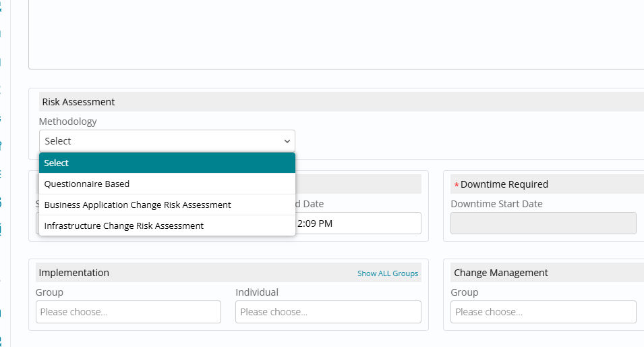Open the Implementation Group chooser field
The image size is (644, 347).
point(128,312)
